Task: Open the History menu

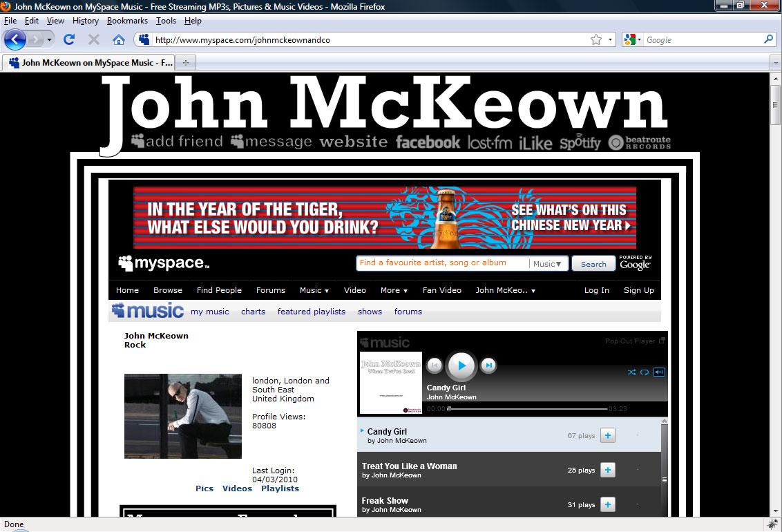Action: (85, 21)
